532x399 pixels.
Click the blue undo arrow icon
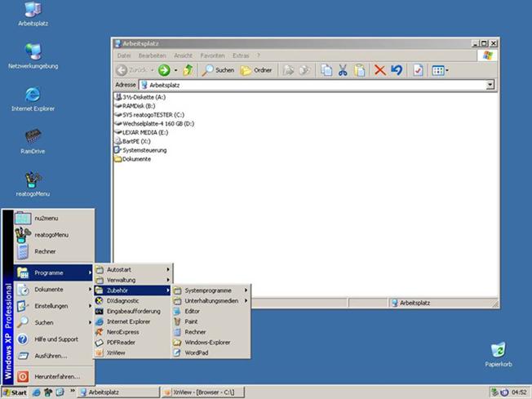click(x=397, y=70)
